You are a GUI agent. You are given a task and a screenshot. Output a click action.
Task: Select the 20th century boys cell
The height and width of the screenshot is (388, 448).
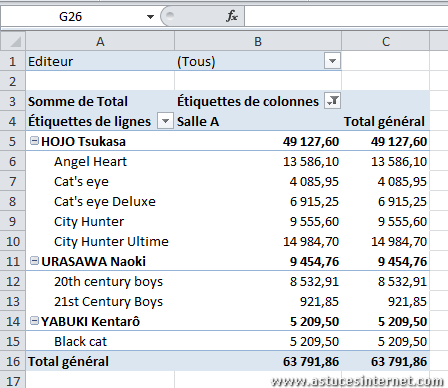pos(100,281)
